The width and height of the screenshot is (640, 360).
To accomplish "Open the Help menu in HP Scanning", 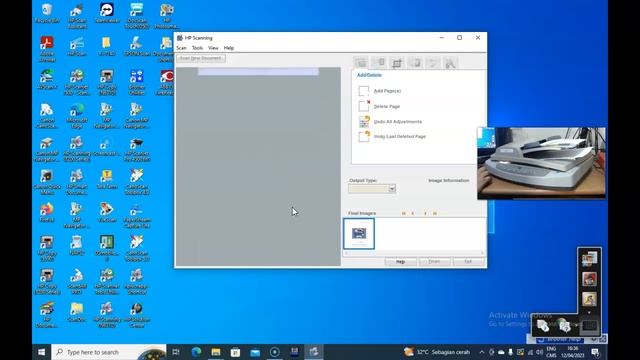I will point(229,48).
